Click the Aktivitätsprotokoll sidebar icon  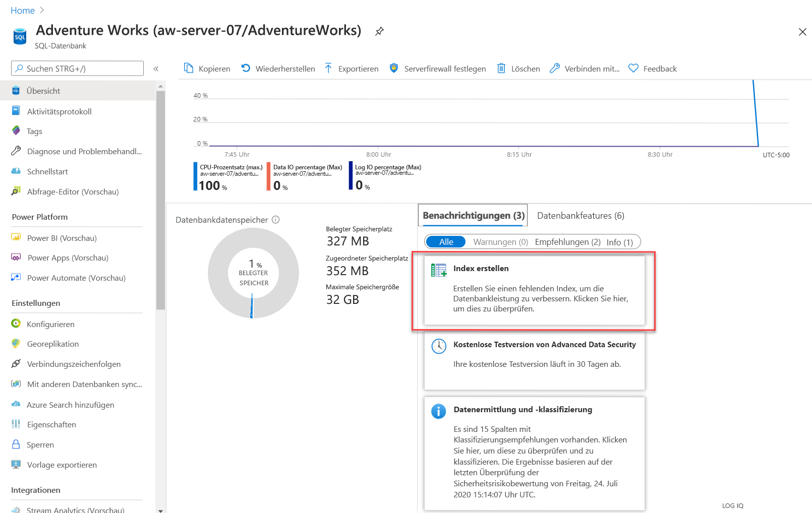point(16,111)
